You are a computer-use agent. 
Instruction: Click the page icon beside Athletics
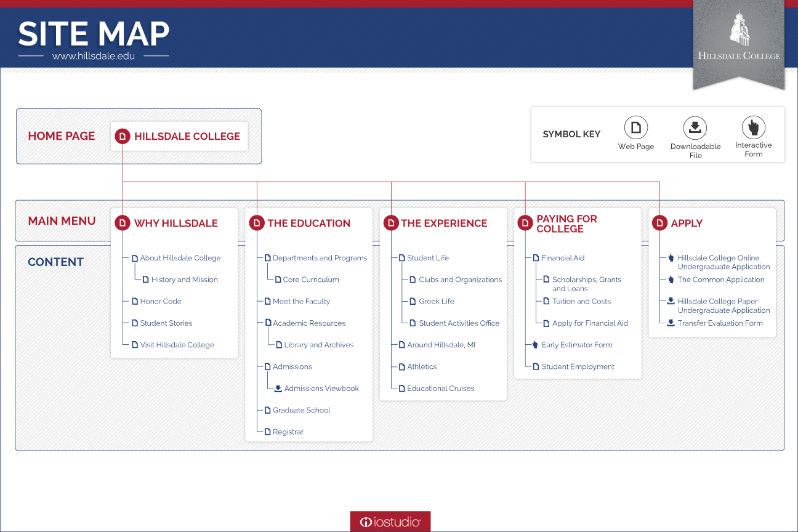click(x=402, y=366)
